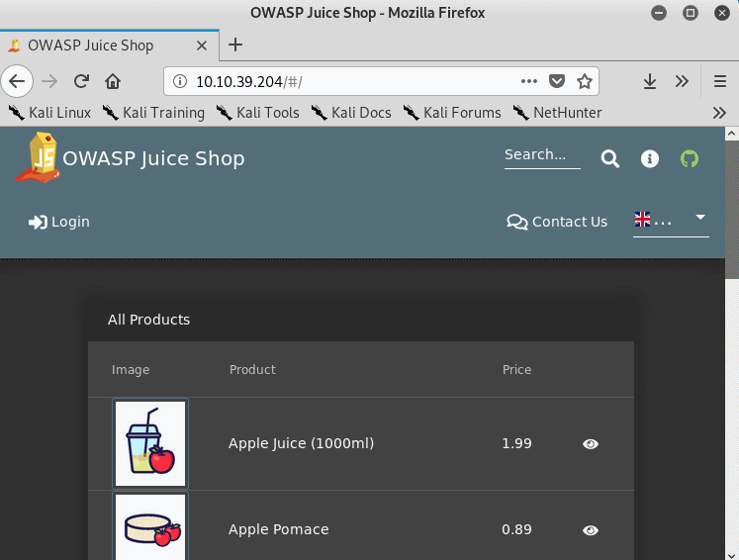The image size is (739, 560).
Task: Save page to Pocket
Action: point(557,81)
